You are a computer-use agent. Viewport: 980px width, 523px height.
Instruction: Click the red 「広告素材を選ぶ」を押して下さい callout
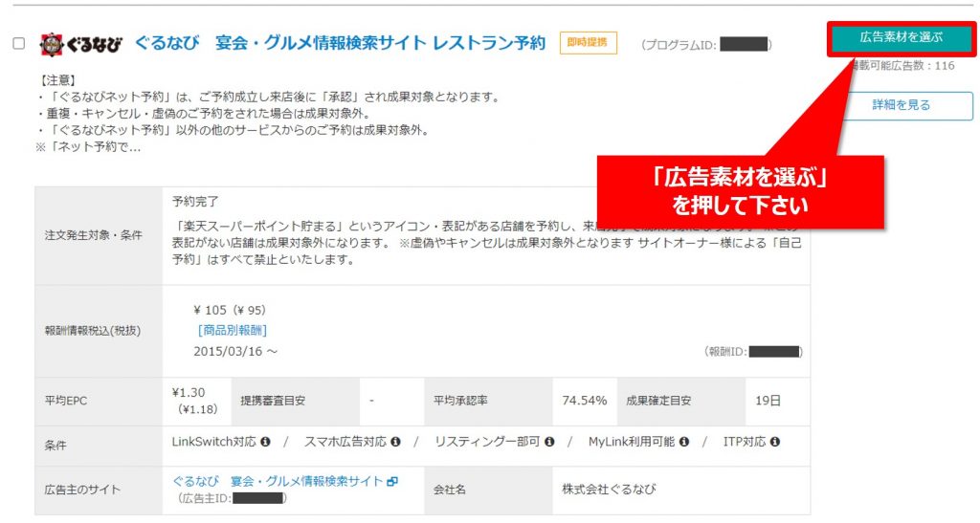(x=740, y=192)
